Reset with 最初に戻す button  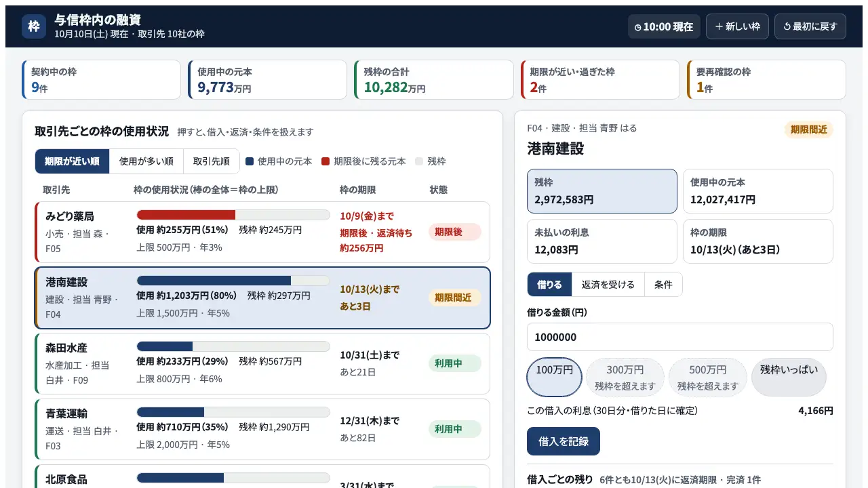click(x=810, y=26)
